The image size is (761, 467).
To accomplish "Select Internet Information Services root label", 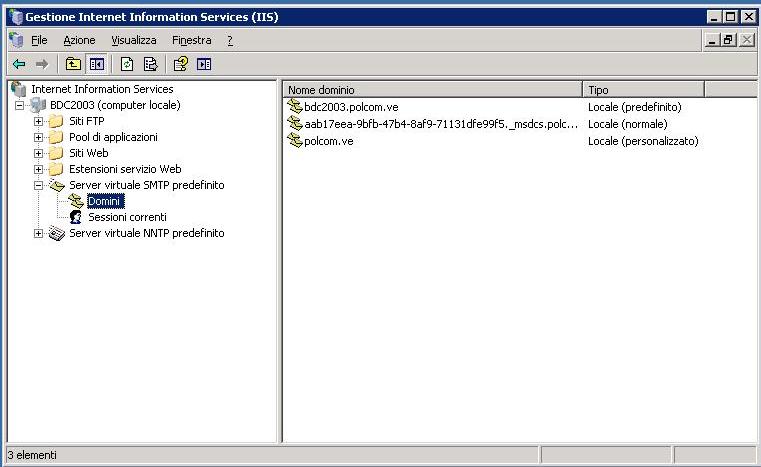I will (102, 89).
